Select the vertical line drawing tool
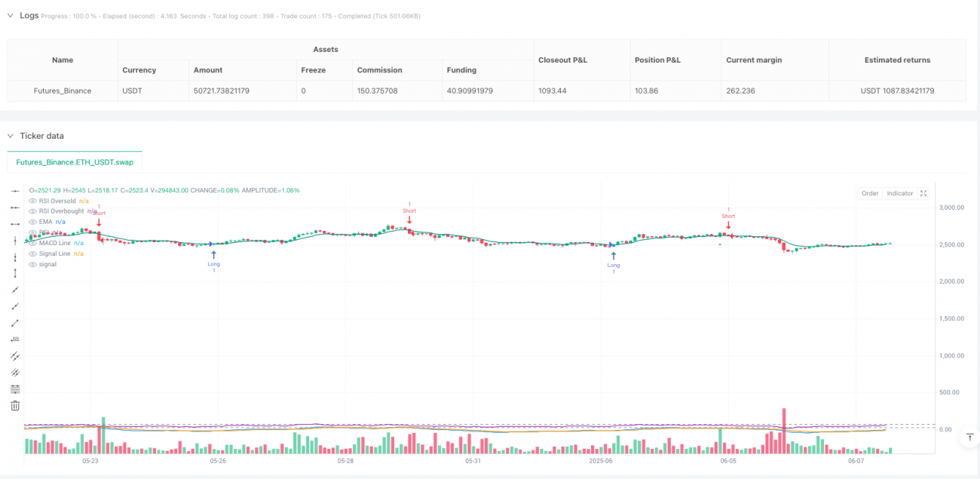The height and width of the screenshot is (479, 980). (x=14, y=241)
